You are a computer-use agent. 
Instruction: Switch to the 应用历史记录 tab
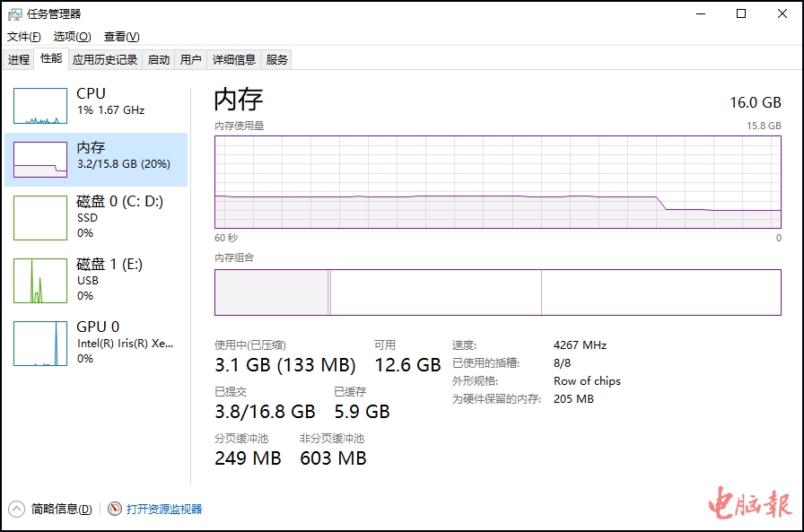pyautogui.click(x=105, y=60)
